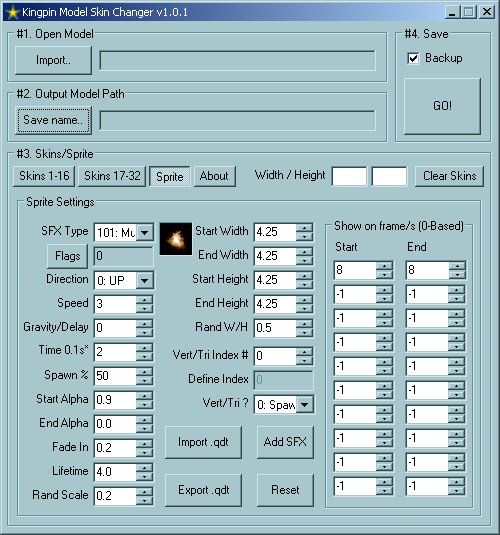Click the Open Model path field
Image resolution: width=500 pixels, height=535 pixels.
(238, 61)
